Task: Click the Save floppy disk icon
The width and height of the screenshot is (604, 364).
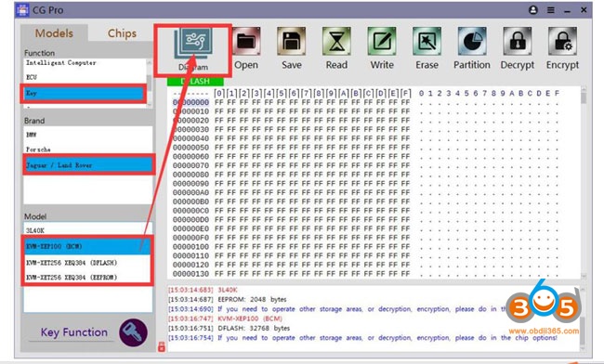Action: click(x=291, y=42)
